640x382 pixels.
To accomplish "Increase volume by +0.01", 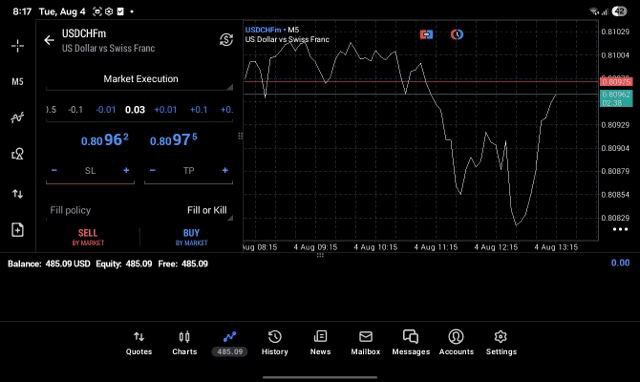I will pos(165,110).
